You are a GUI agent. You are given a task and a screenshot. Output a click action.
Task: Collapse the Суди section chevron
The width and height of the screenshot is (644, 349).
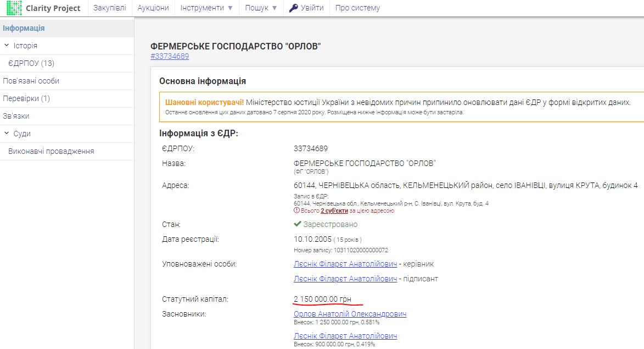[x=7, y=134]
